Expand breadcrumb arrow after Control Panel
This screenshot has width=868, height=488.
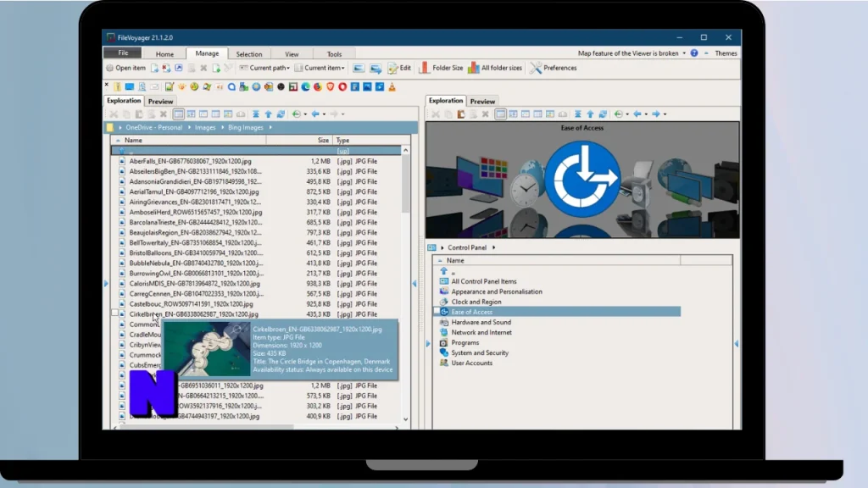(494, 247)
